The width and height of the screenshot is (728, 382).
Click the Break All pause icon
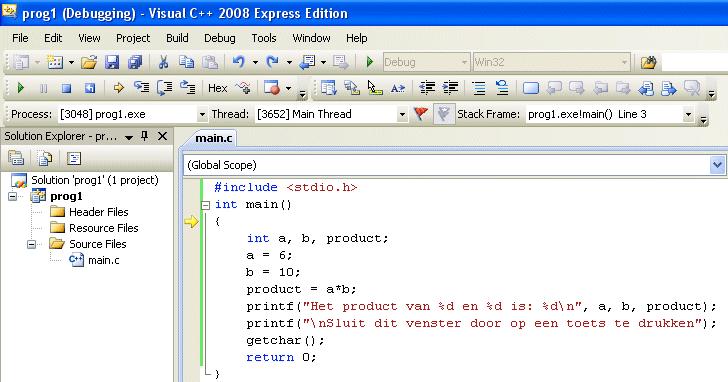click(44, 88)
